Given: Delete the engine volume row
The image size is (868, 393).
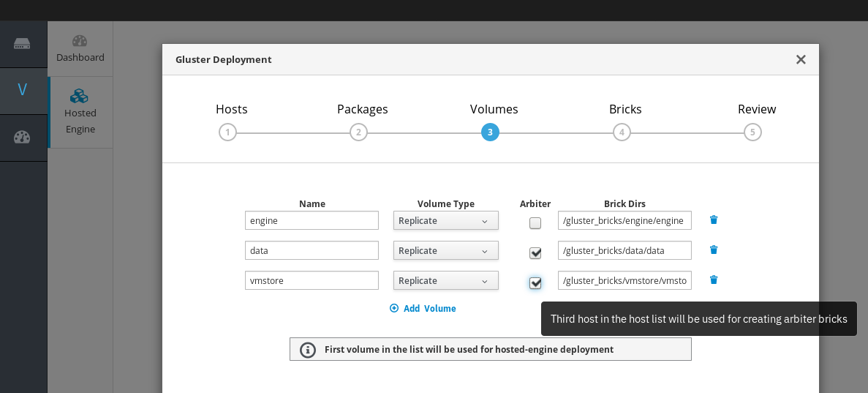Looking at the screenshot, I should 714,220.
